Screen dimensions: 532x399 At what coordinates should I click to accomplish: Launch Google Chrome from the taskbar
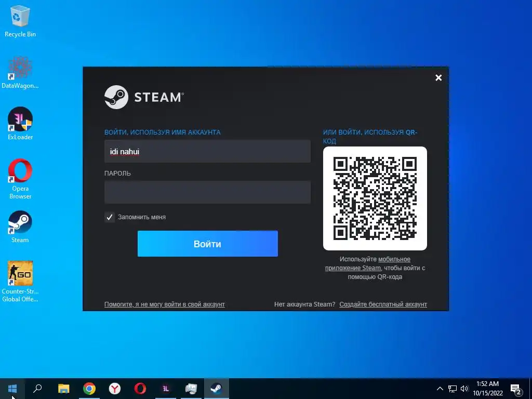pos(89,389)
